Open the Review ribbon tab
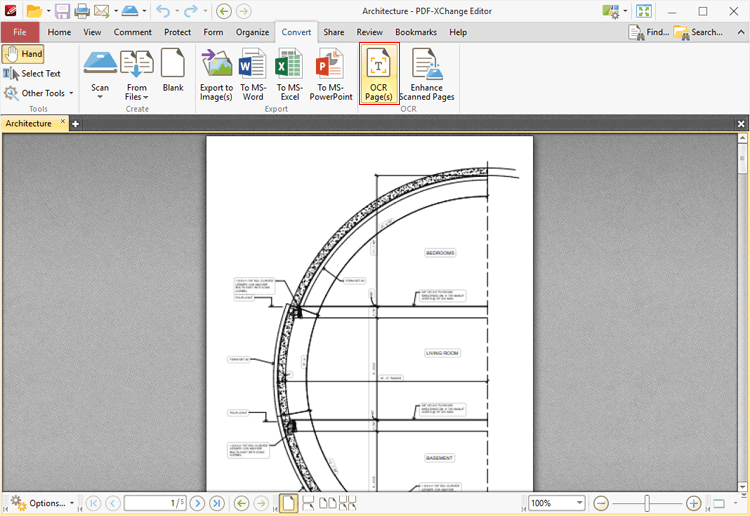Image resolution: width=750 pixels, height=516 pixels. pyautogui.click(x=369, y=32)
